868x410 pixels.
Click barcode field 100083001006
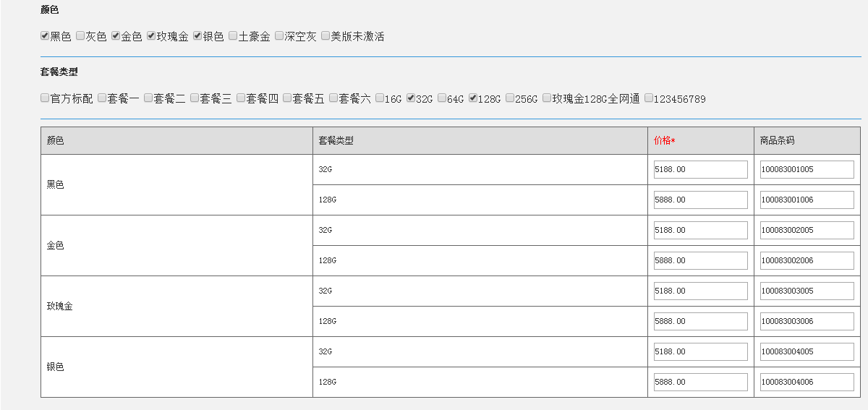(807, 200)
